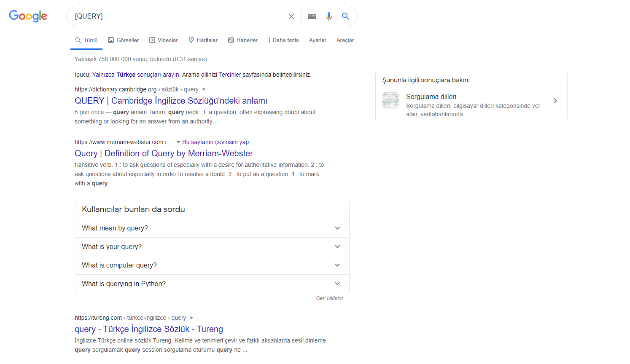This screenshot has height=364, width=630.
Task: Click 'Bu sayfanın çevirisini yap' link
Action: coord(215,142)
